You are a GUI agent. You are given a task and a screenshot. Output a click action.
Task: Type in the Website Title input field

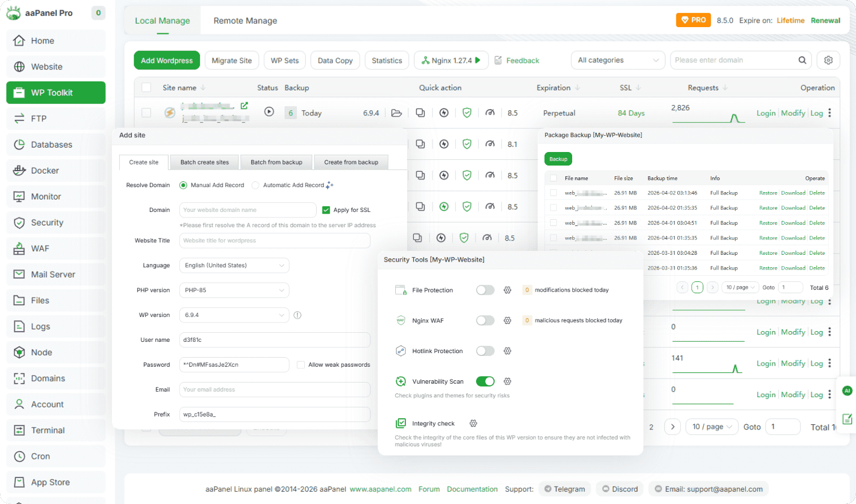(x=275, y=241)
